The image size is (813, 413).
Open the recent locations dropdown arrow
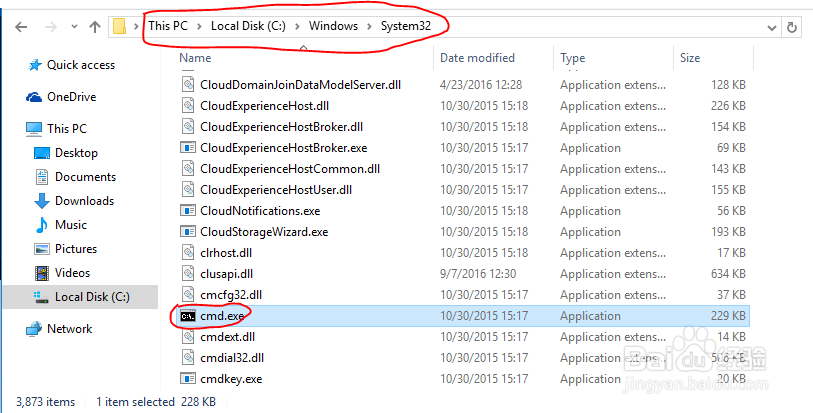tap(74, 27)
